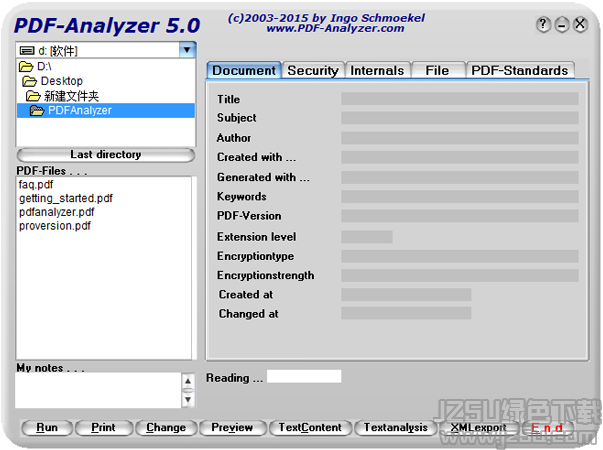Click the D:\ root folder icon

click(26, 67)
